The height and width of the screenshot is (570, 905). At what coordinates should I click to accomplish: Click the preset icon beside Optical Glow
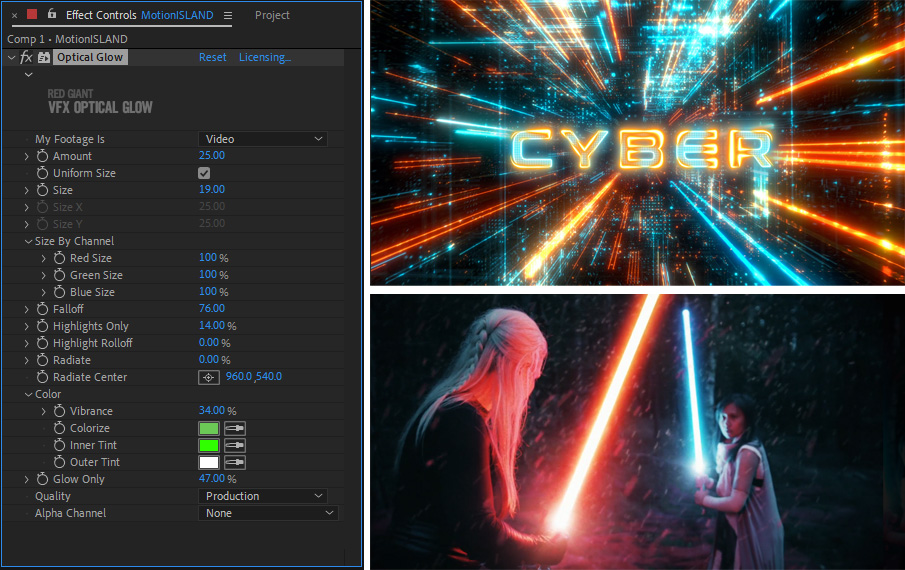(44, 57)
